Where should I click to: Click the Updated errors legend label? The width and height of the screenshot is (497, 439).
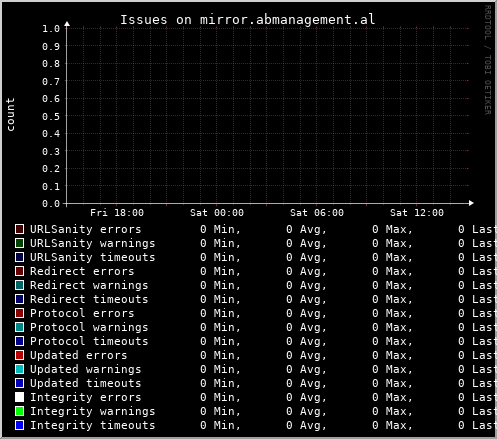pyautogui.click(x=79, y=355)
